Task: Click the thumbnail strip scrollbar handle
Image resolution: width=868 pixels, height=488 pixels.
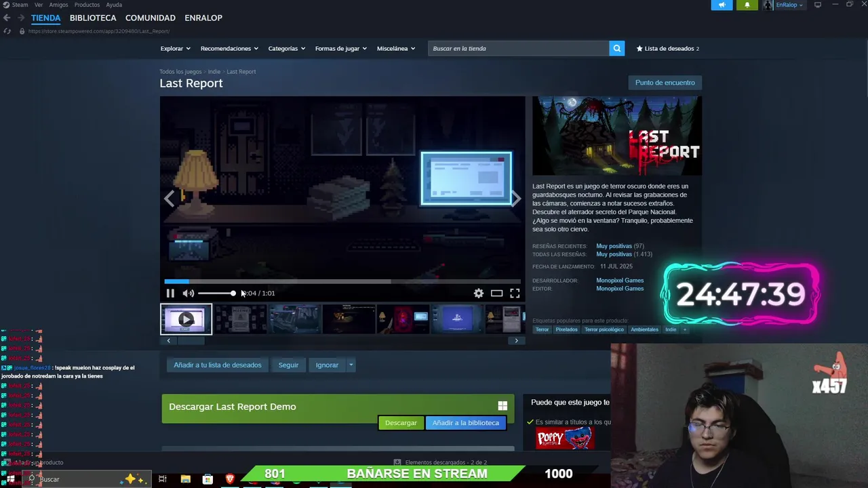Action: tap(191, 341)
